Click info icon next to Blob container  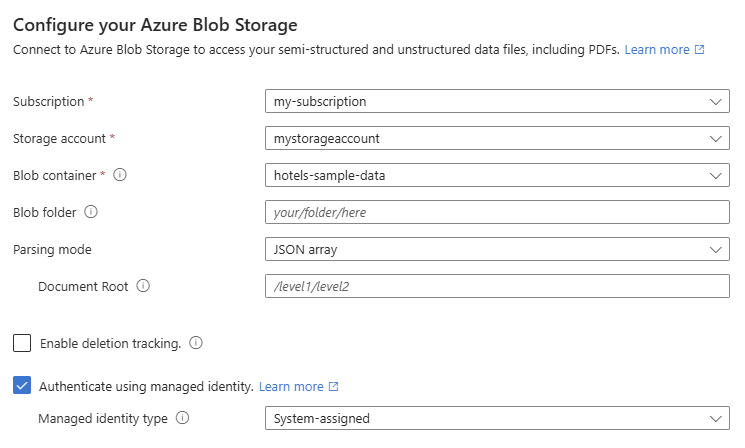121,175
